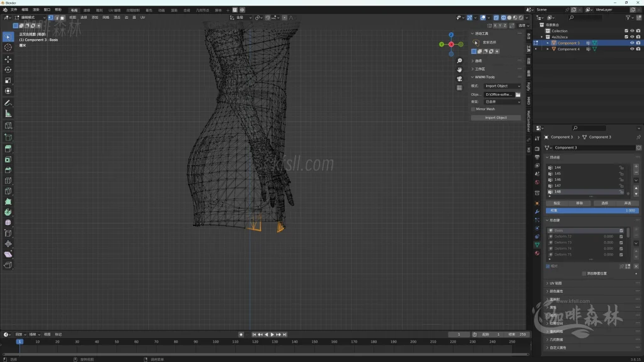Hide Component 3 with its eye icon
Viewport: 644px width, 362px height.
pyautogui.click(x=632, y=43)
